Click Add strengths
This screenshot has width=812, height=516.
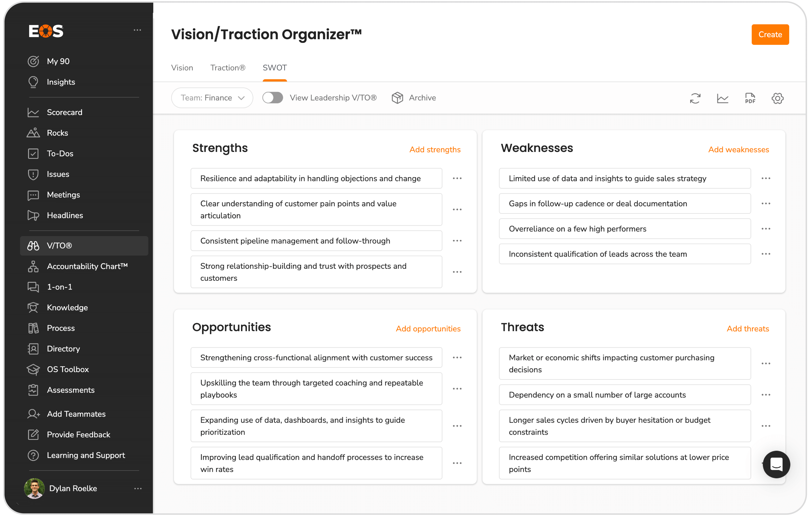435,150
